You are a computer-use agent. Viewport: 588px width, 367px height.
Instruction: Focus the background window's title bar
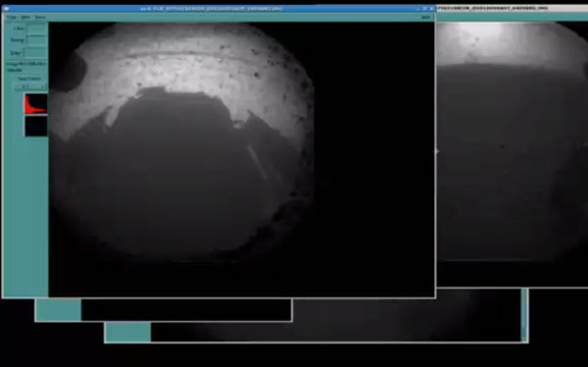(512, 8)
